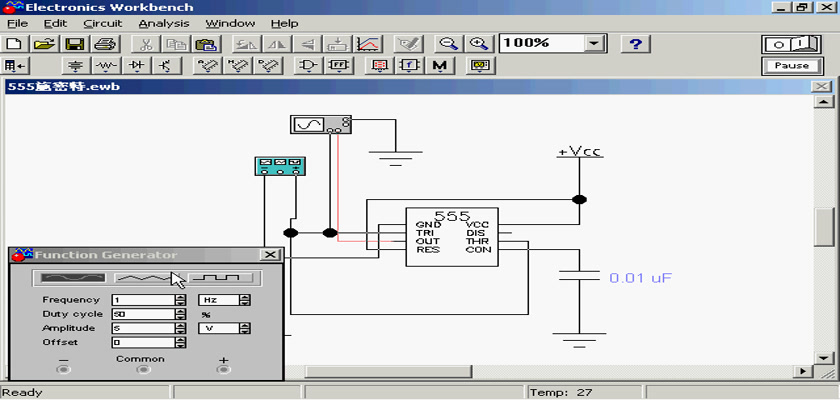This screenshot has width=840, height=400.
Task: Select sine waveform in Function Generator
Action: click(73, 278)
